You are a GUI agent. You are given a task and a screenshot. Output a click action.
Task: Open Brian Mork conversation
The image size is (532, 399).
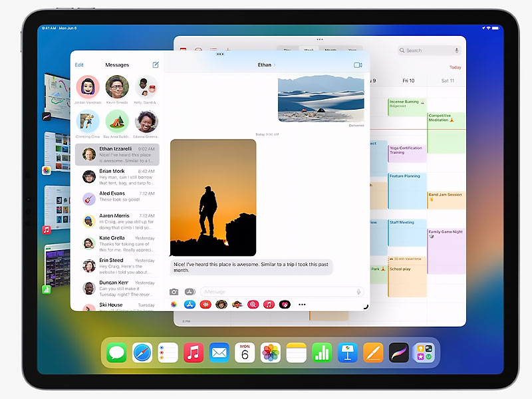[x=117, y=177]
